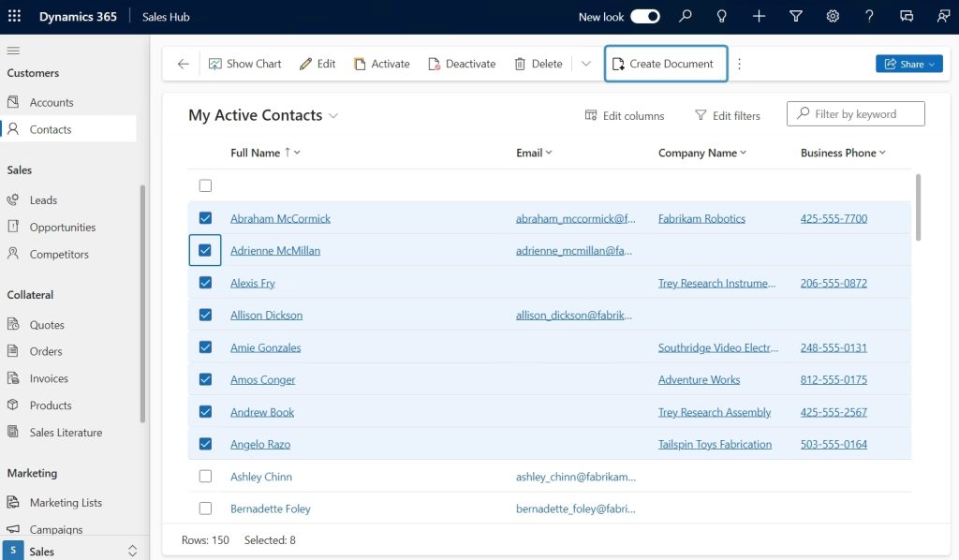Image resolution: width=959 pixels, height=560 pixels.
Task: Uncheck the Andrew Book row checkbox
Action: point(205,411)
